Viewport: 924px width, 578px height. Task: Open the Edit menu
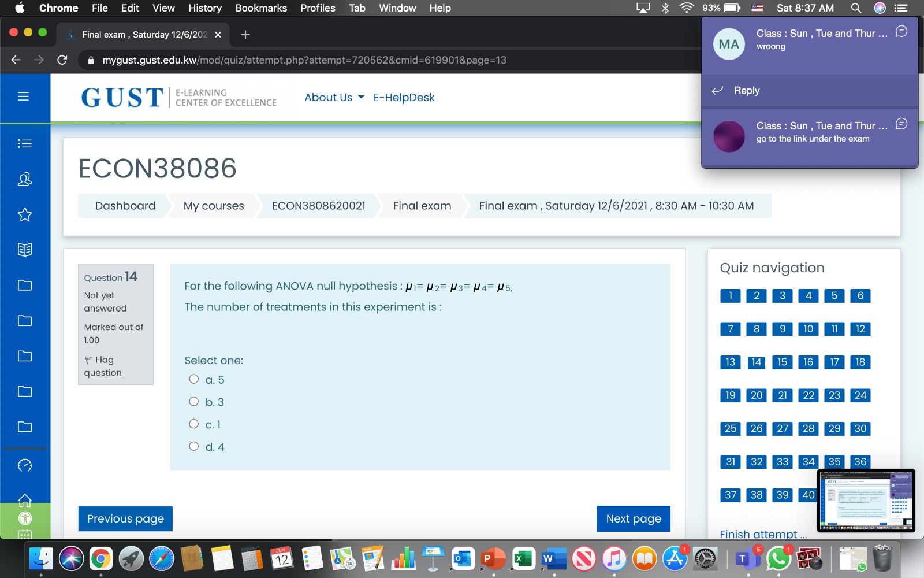pyautogui.click(x=130, y=8)
